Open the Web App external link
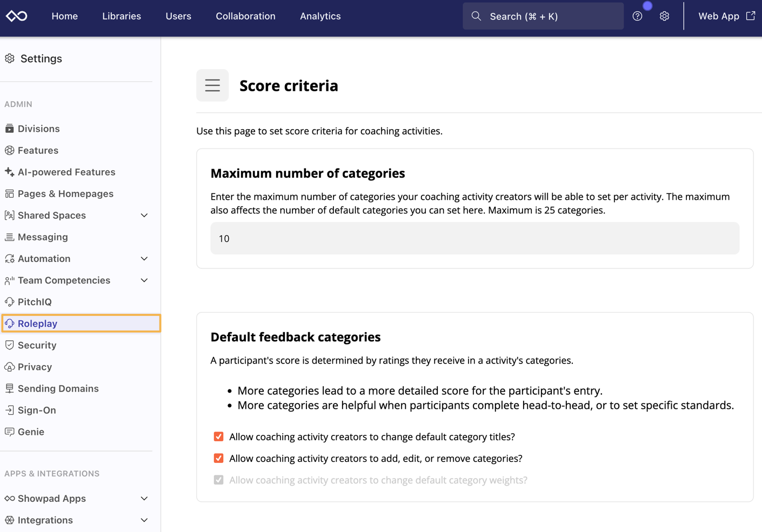 726,16
